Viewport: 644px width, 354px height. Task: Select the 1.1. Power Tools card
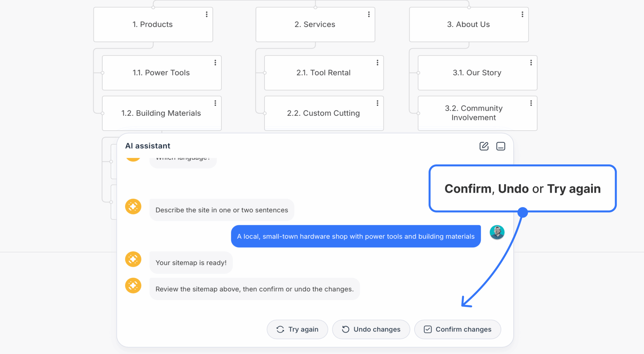coord(162,73)
